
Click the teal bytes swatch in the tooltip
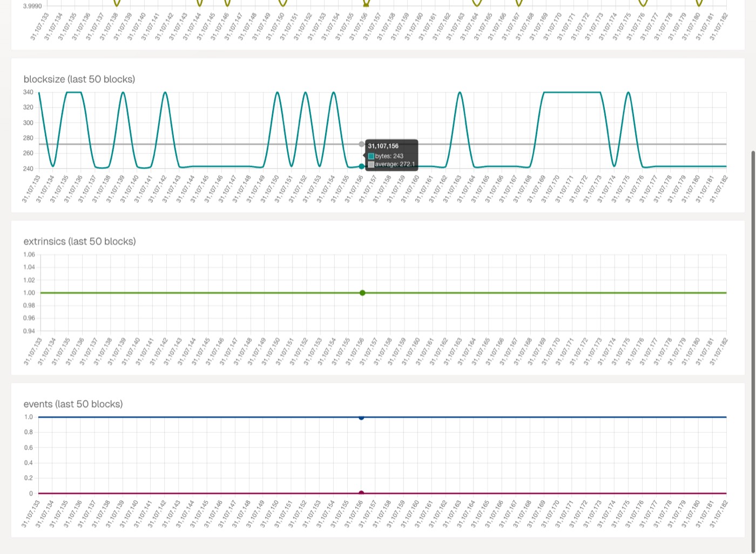371,156
